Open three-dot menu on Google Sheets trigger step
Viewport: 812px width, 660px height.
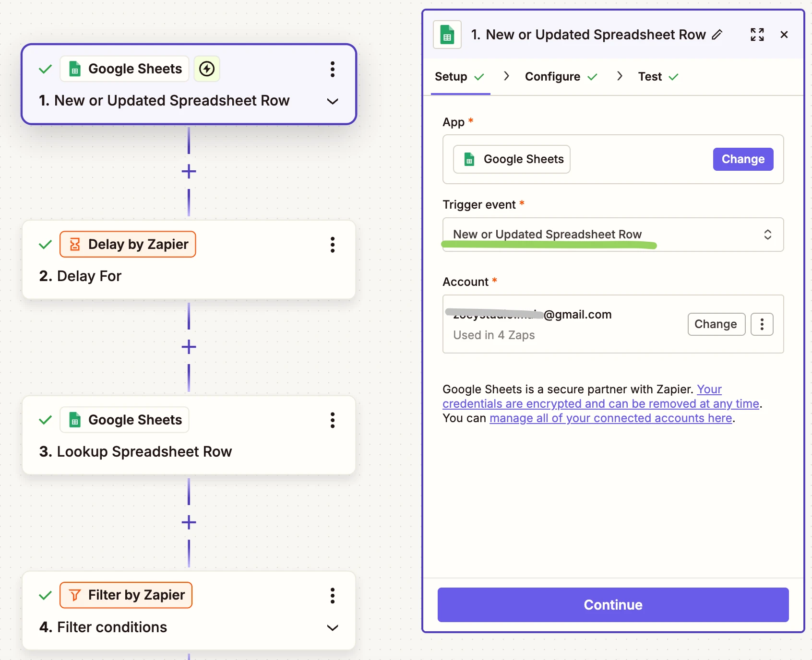click(x=332, y=69)
